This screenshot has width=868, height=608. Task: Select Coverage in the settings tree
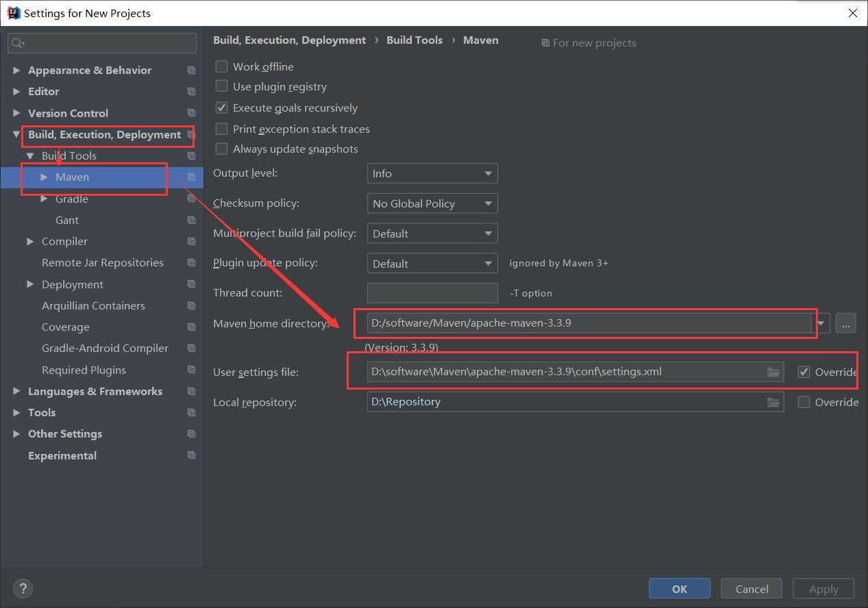[x=66, y=327]
